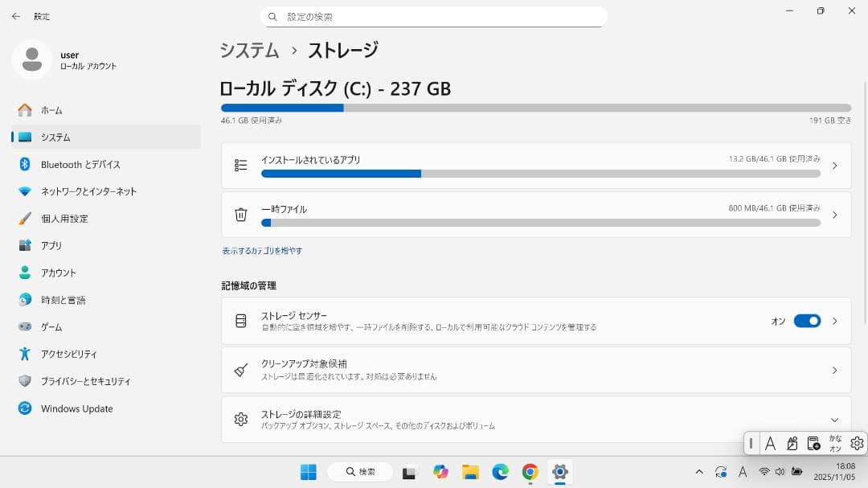The width and height of the screenshot is (868, 488).
Task: Select the インストールされているアプリ list icon
Action: (x=240, y=165)
